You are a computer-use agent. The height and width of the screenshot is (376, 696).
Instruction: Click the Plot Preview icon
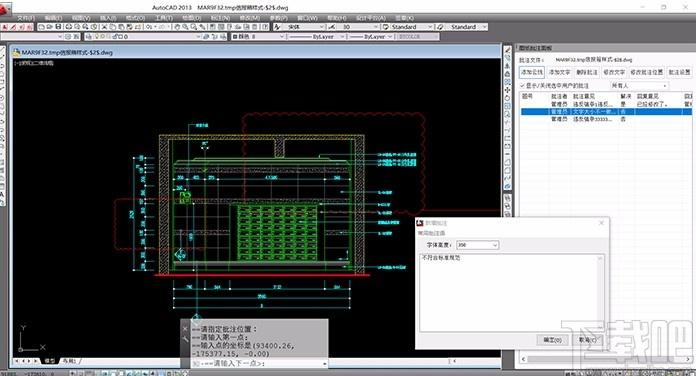coord(77,27)
